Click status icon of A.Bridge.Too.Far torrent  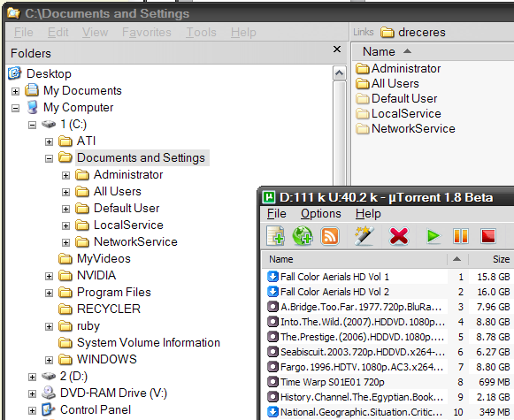point(272,307)
